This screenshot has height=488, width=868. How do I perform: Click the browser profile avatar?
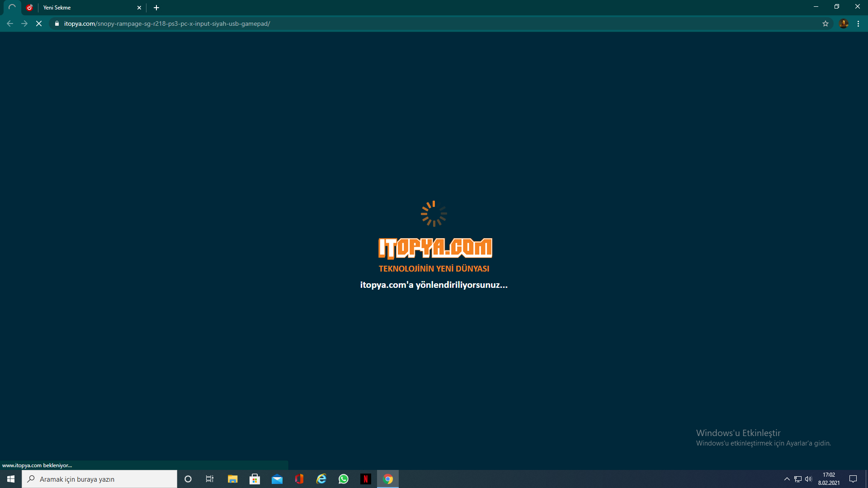[x=844, y=23]
